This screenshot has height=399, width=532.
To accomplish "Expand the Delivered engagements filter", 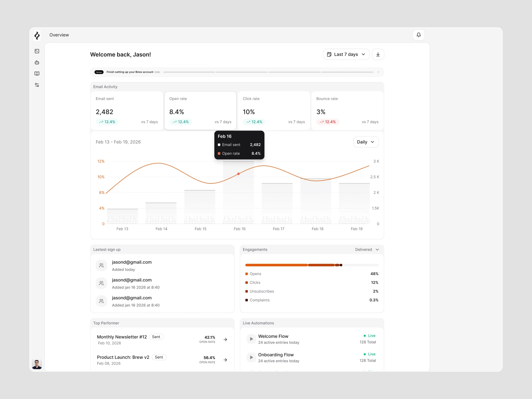I will coord(367,249).
